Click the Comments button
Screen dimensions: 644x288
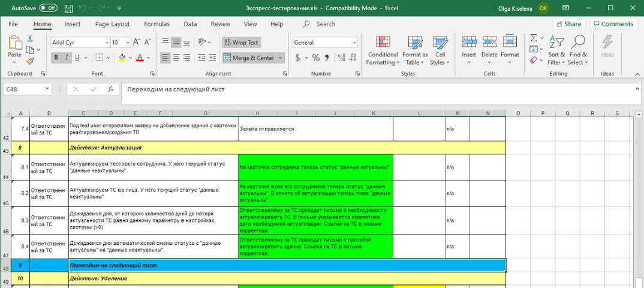coord(613,24)
